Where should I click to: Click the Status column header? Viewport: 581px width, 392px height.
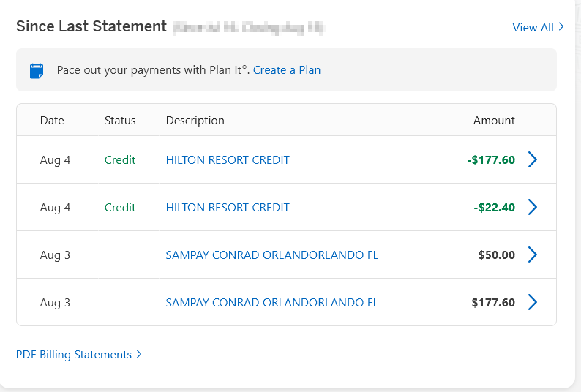pos(120,121)
